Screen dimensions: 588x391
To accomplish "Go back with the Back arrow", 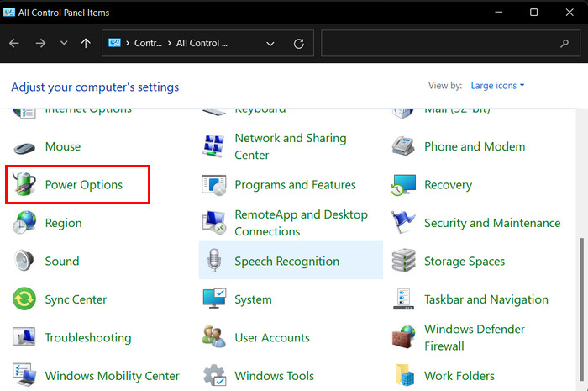I will [14, 43].
